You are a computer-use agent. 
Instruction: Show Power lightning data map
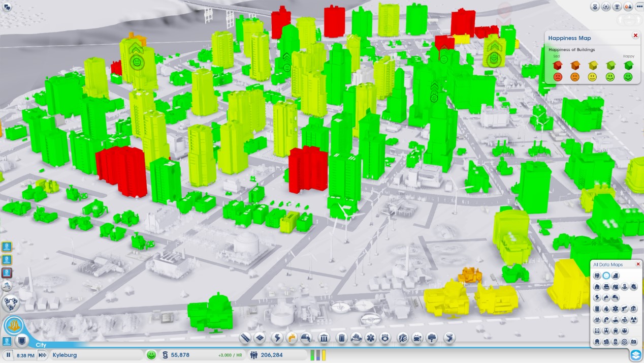click(597, 297)
